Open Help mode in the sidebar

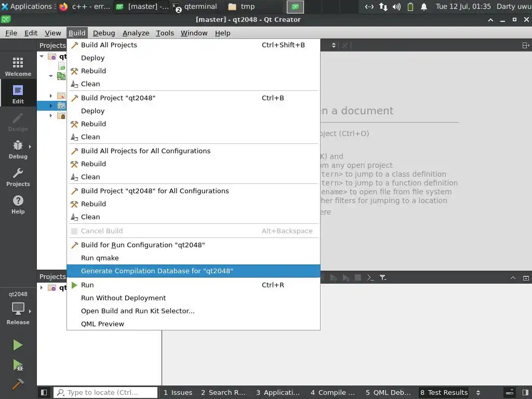coord(18,204)
